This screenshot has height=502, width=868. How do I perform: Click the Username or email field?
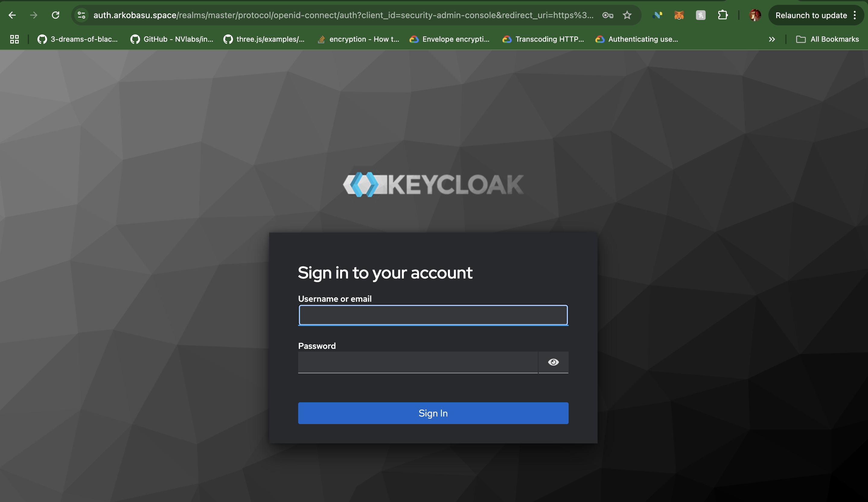click(x=433, y=315)
